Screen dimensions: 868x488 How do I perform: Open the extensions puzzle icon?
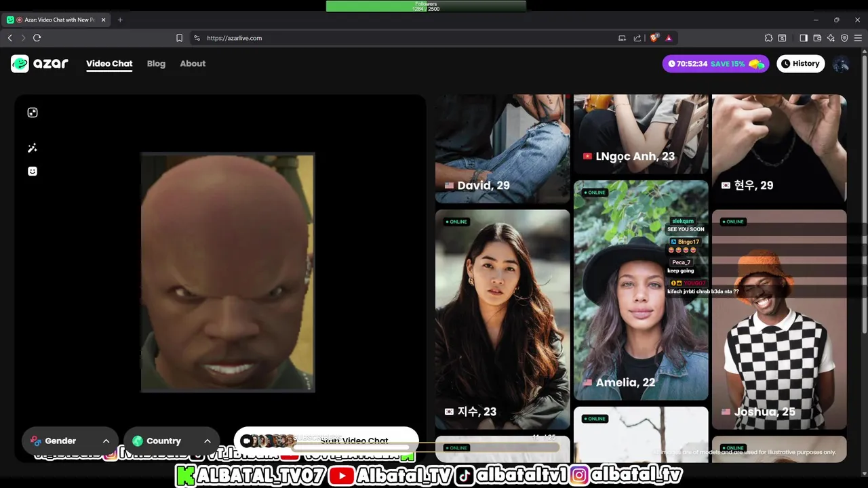[768, 38]
